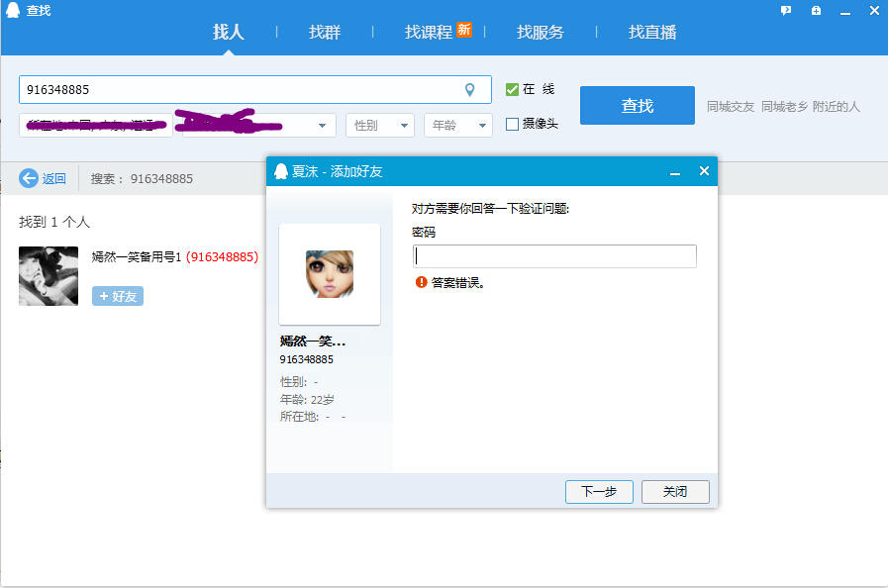Click the search box containing 916348885

[254, 89]
